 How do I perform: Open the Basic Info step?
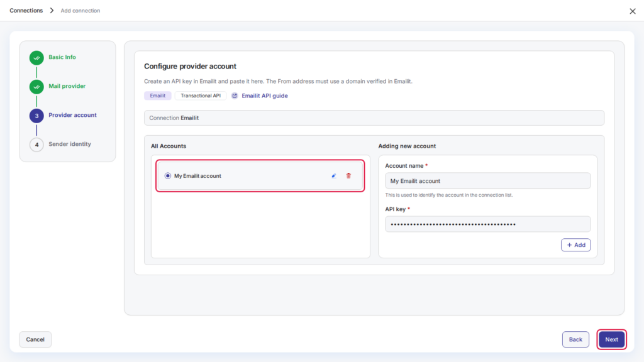coord(62,57)
